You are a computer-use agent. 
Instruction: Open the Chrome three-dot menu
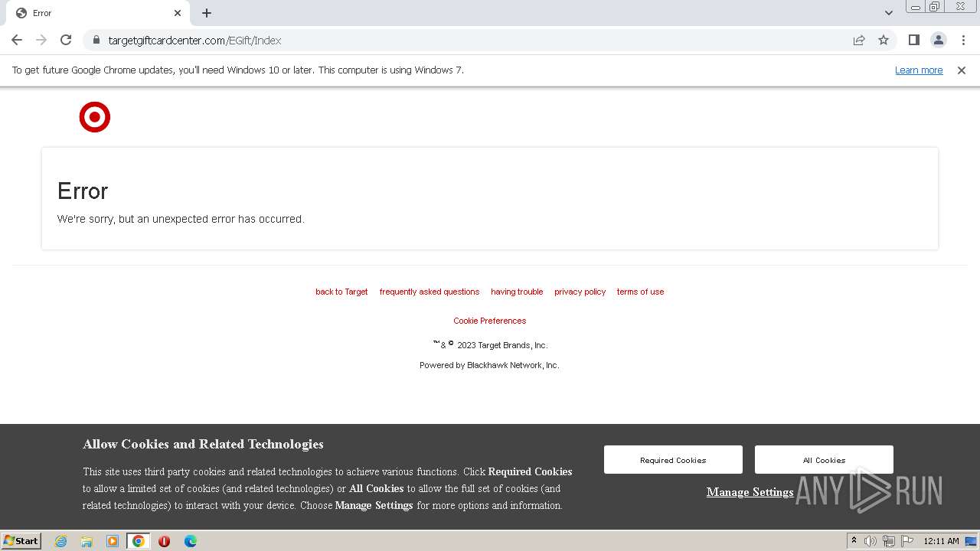962,40
